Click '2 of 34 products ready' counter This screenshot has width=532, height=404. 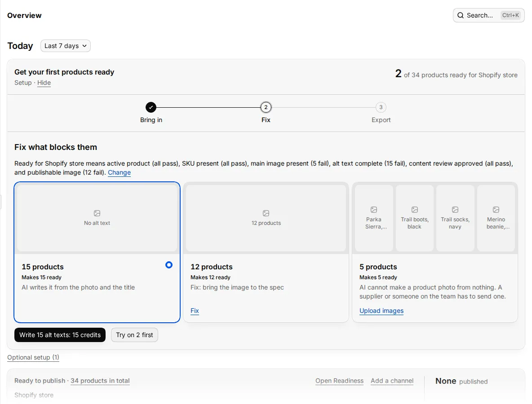click(x=457, y=74)
